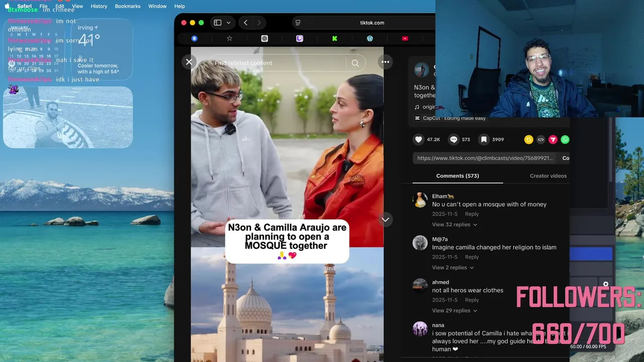This screenshot has width=644, height=362.
Task: Open the creator's profile avatar
Action: pos(421,70)
